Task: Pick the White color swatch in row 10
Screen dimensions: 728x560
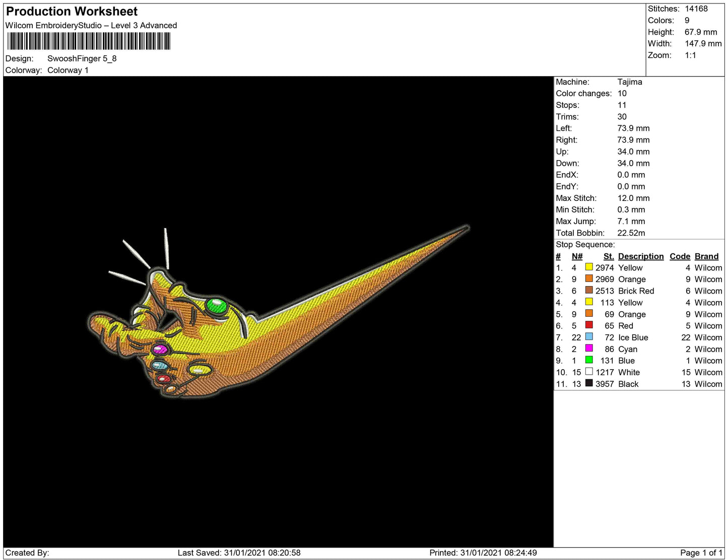Action: coord(588,371)
